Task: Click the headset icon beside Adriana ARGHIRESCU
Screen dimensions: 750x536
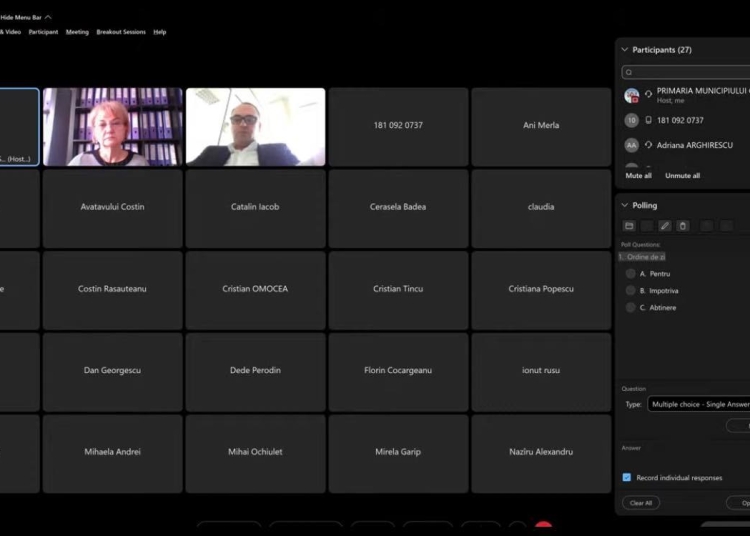Action: tap(648, 145)
